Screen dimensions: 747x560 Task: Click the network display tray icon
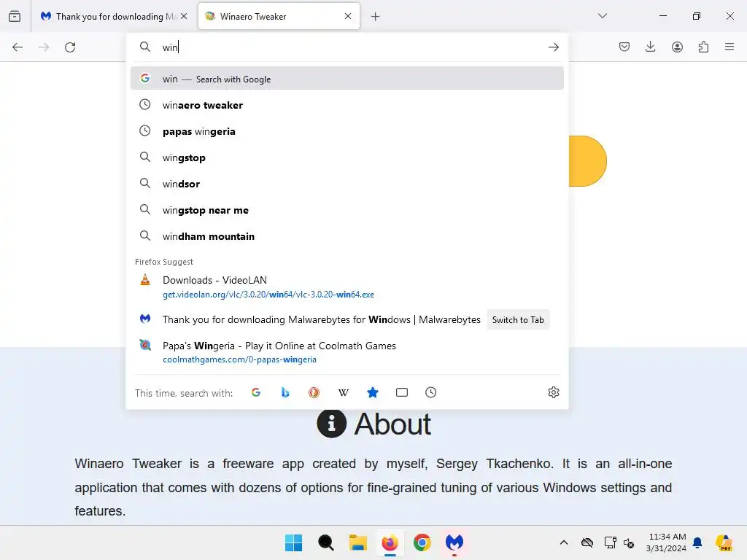[x=611, y=542]
